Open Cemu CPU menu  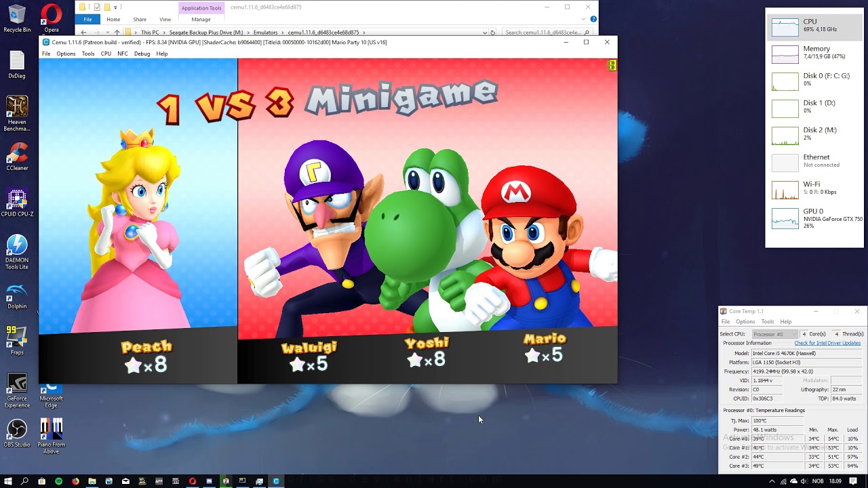tap(106, 54)
